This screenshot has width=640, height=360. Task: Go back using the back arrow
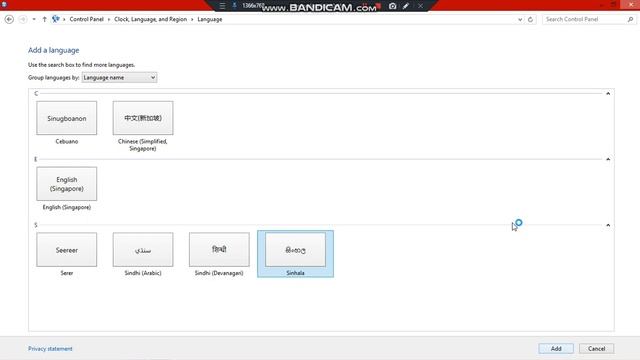[9, 19]
